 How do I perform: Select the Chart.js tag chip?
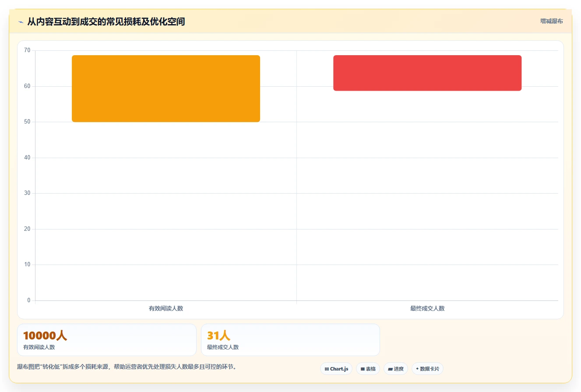(x=336, y=369)
